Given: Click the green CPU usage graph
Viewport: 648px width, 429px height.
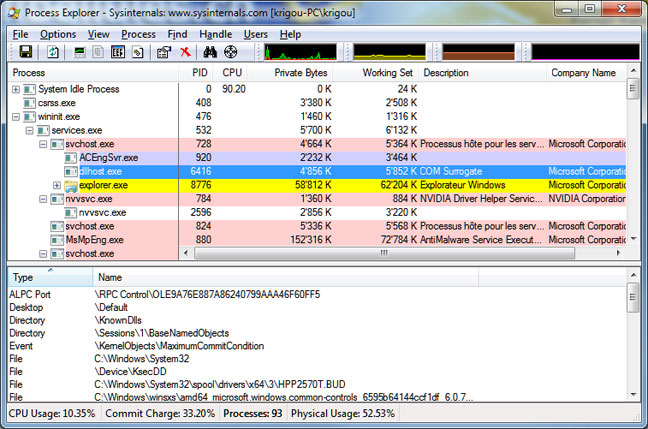Looking at the screenshot, I should (300, 52).
